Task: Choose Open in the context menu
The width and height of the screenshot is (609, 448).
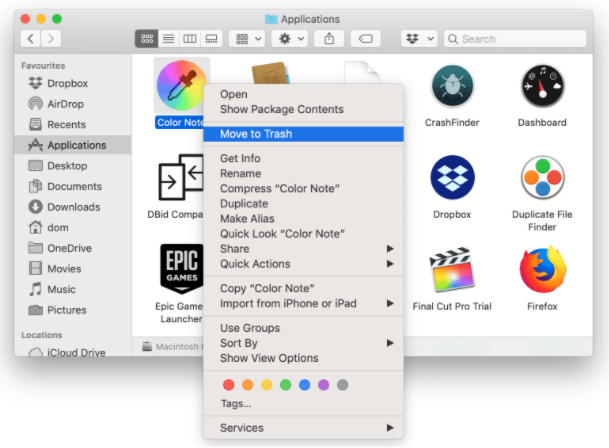Action: 303,94
